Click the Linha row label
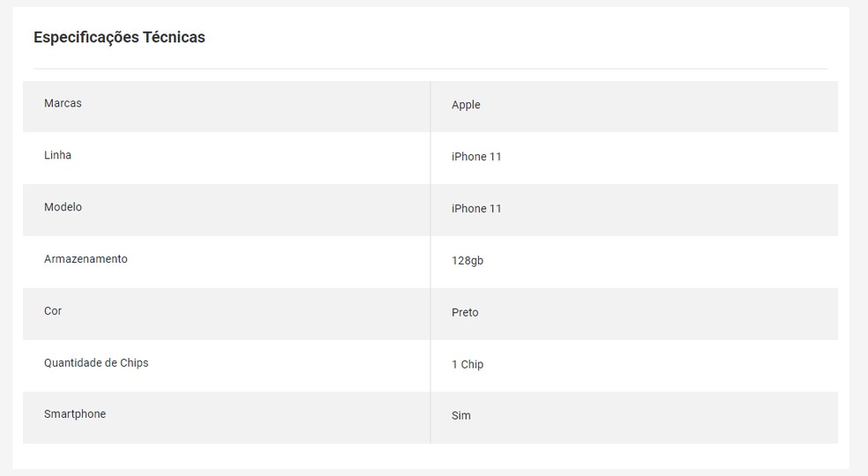 57,155
